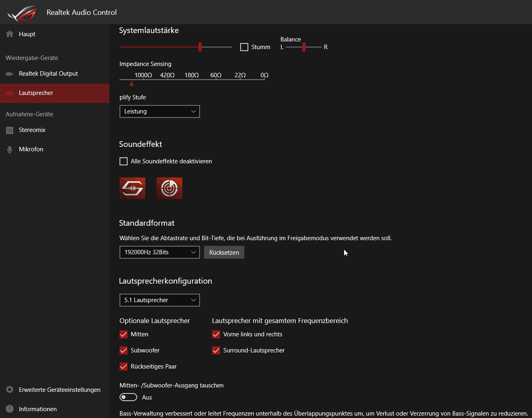This screenshot has height=418, width=532.
Task: Click the Realtek Digital Output device icon
Action: (10, 74)
